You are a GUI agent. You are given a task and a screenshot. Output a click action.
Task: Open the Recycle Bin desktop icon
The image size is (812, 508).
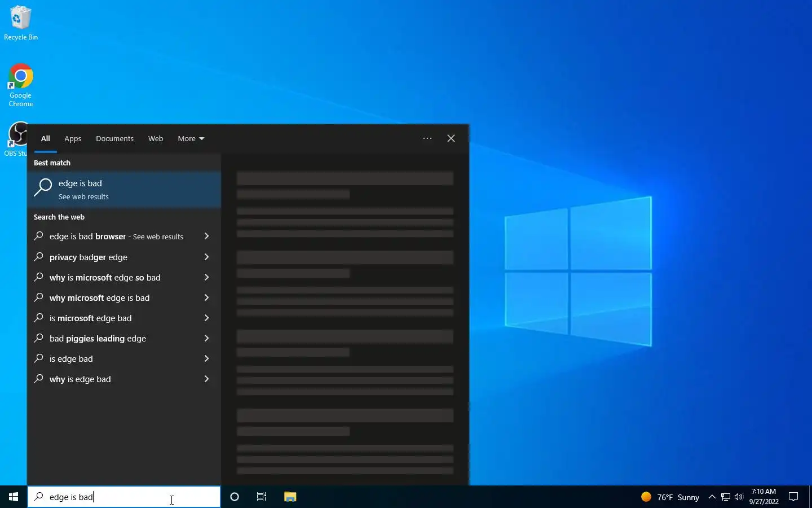point(21,23)
